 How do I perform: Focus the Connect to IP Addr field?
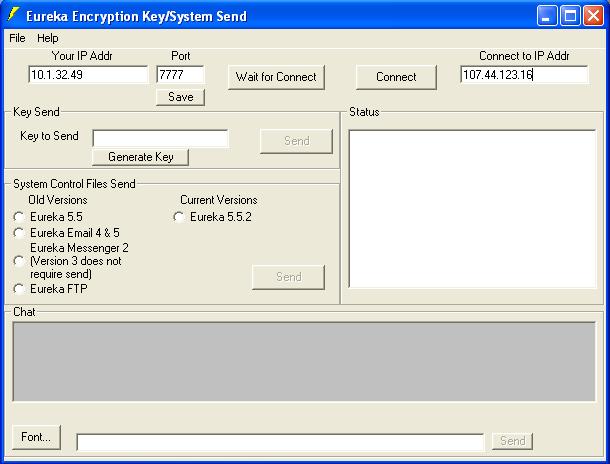(524, 75)
